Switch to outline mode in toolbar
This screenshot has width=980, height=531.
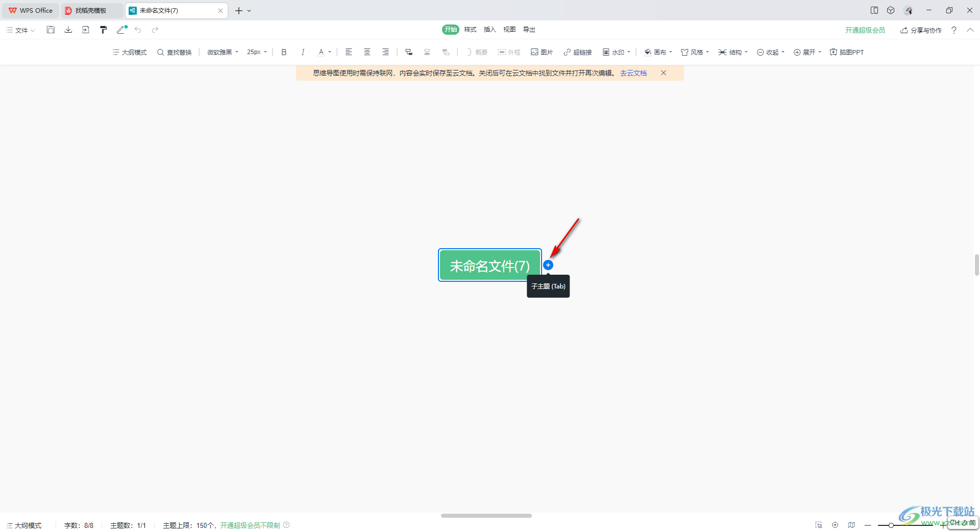[x=130, y=52]
